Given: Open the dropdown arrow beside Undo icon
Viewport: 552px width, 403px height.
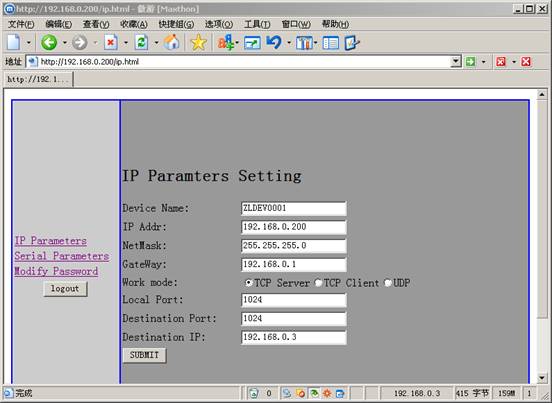Looking at the screenshot, I should coord(289,43).
